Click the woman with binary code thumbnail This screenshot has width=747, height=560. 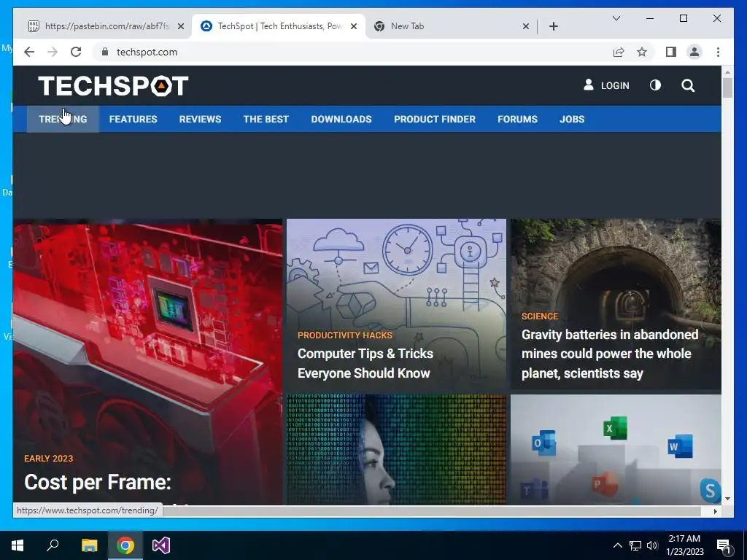(396, 449)
